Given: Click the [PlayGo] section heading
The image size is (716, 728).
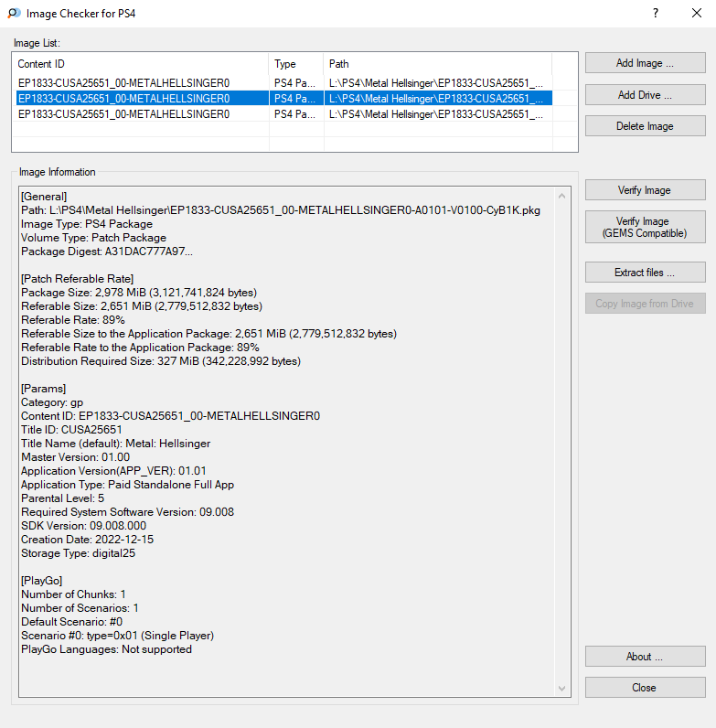Looking at the screenshot, I should [42, 581].
